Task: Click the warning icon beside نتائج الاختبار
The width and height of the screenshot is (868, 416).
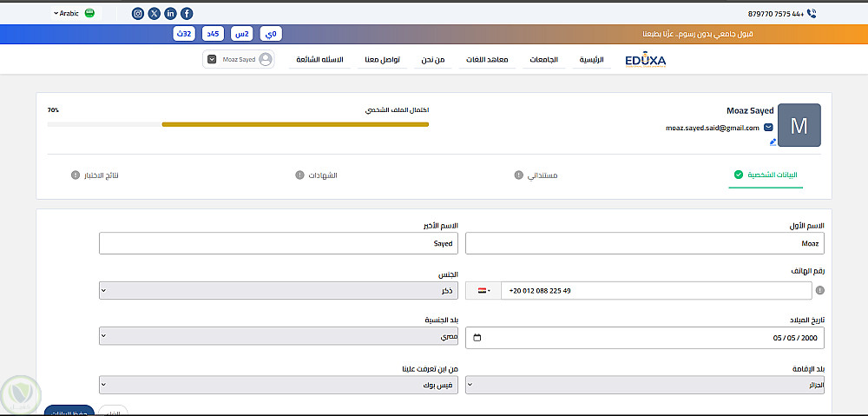Action: point(76,175)
